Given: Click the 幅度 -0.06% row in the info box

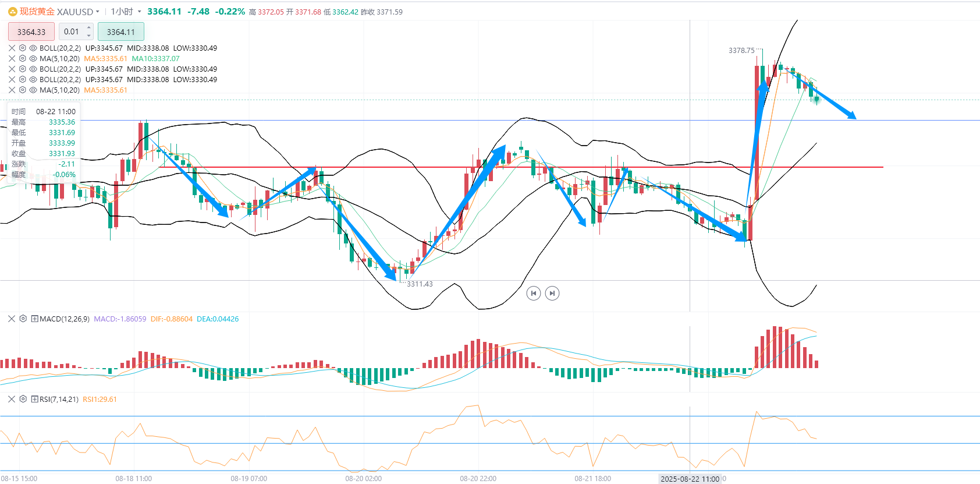Looking at the screenshot, I should (44, 174).
